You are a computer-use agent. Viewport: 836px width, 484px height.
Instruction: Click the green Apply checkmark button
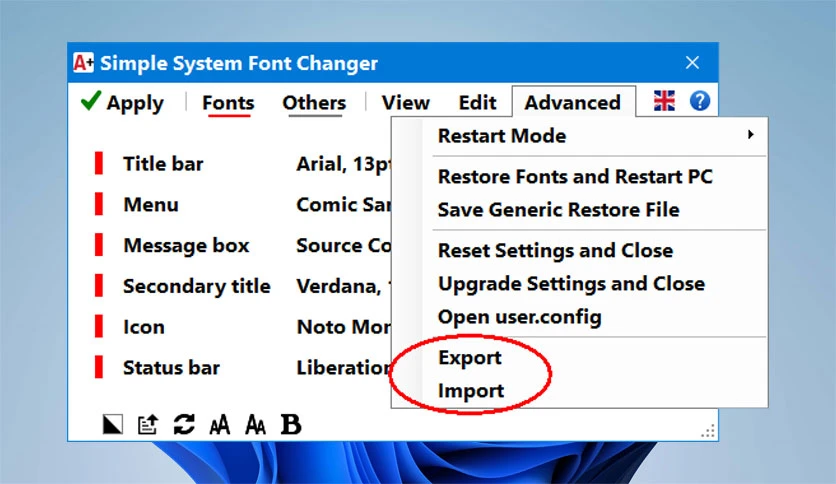[122, 102]
